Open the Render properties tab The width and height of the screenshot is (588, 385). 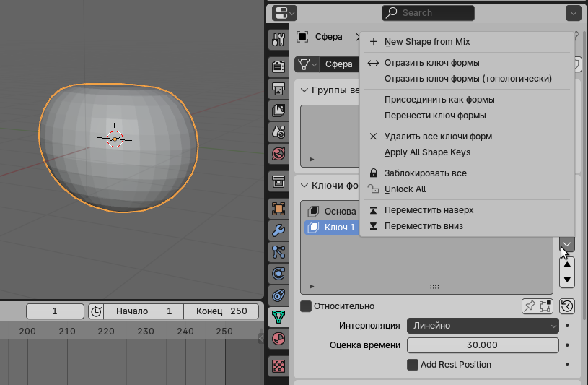[278, 66]
